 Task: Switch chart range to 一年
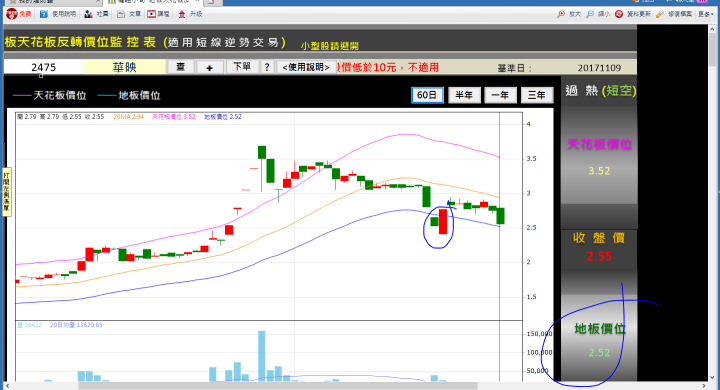500,95
